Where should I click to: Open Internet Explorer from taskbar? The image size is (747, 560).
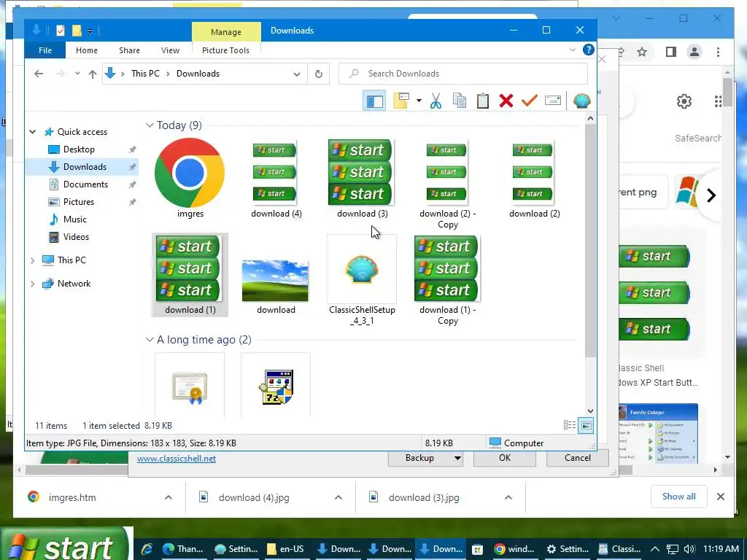click(x=146, y=549)
